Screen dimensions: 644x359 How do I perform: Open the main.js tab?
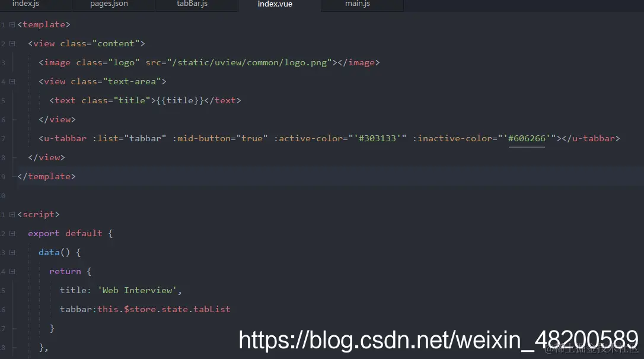tap(358, 4)
